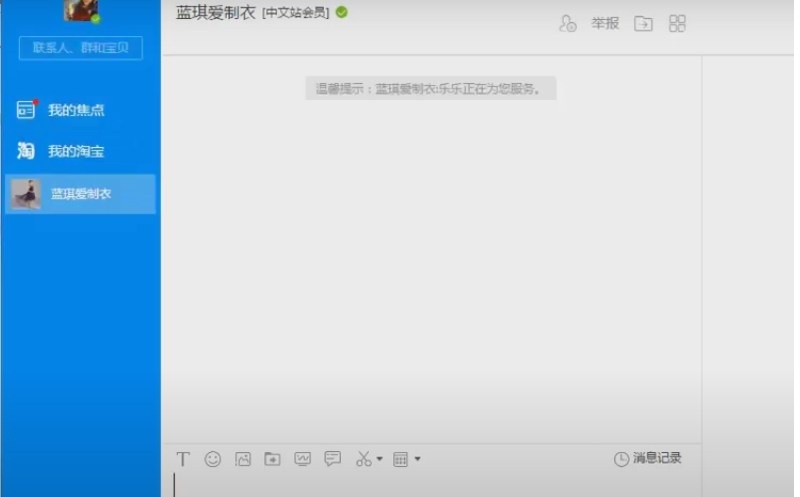Click the user profile avatar at top

tap(82, 10)
